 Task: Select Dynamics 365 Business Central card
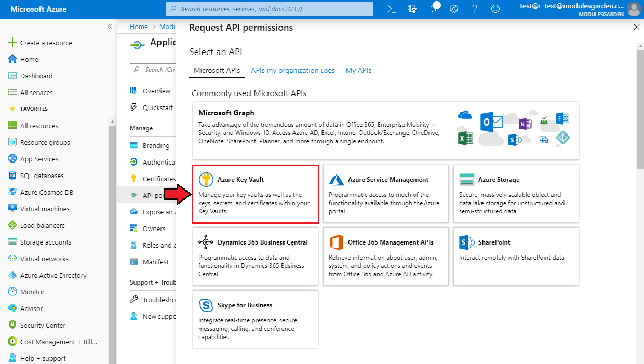(x=256, y=257)
